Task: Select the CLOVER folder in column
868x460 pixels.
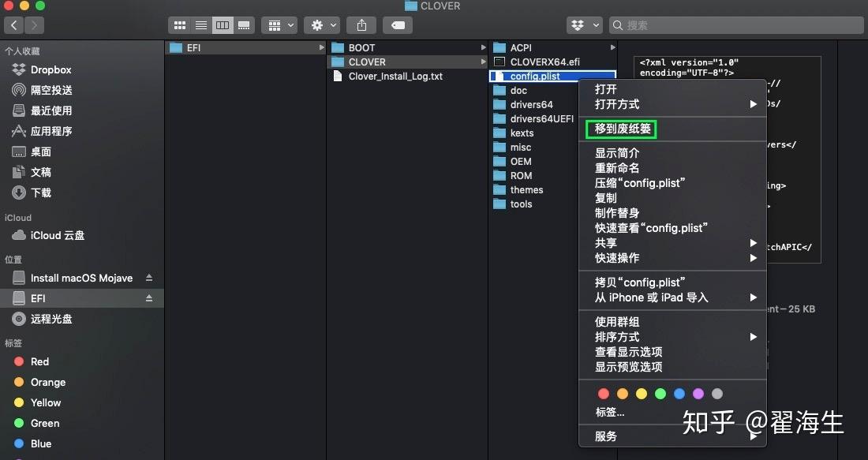Action: coord(407,62)
